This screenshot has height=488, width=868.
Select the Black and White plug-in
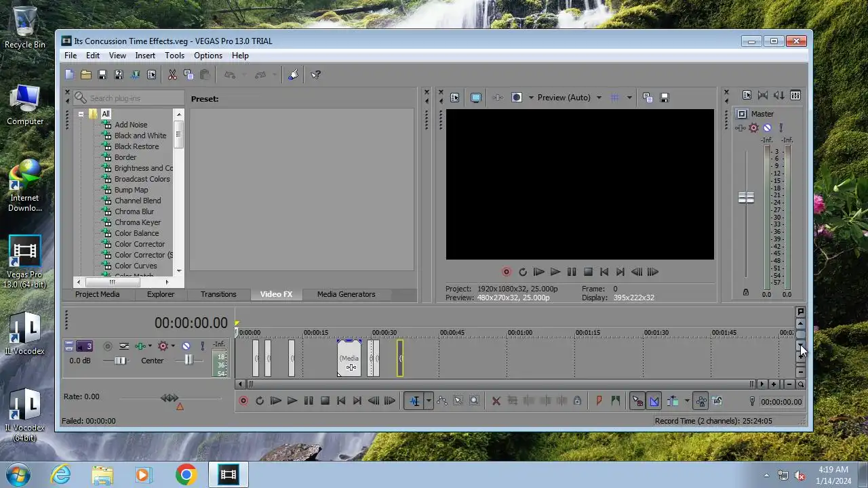(140, 136)
